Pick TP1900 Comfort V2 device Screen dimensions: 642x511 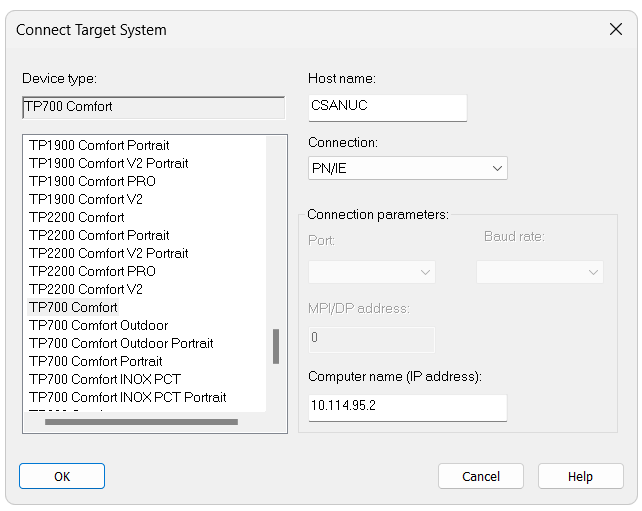86,199
